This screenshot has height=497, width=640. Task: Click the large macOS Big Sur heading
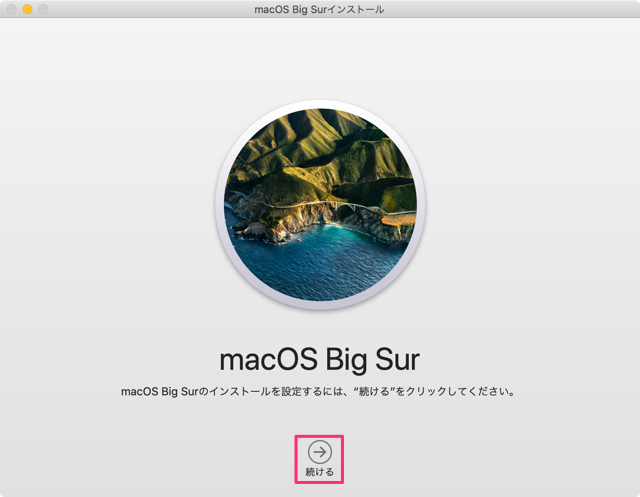tap(320, 360)
